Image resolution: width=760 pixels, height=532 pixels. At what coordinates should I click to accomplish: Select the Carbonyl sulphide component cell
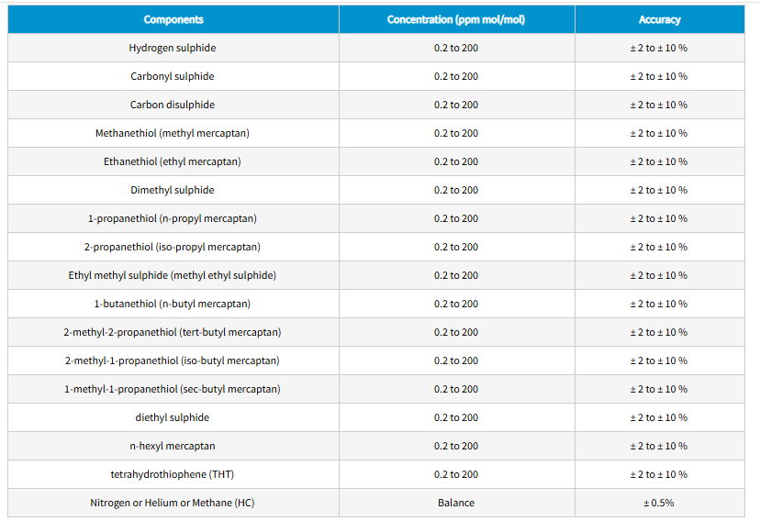pos(173,76)
